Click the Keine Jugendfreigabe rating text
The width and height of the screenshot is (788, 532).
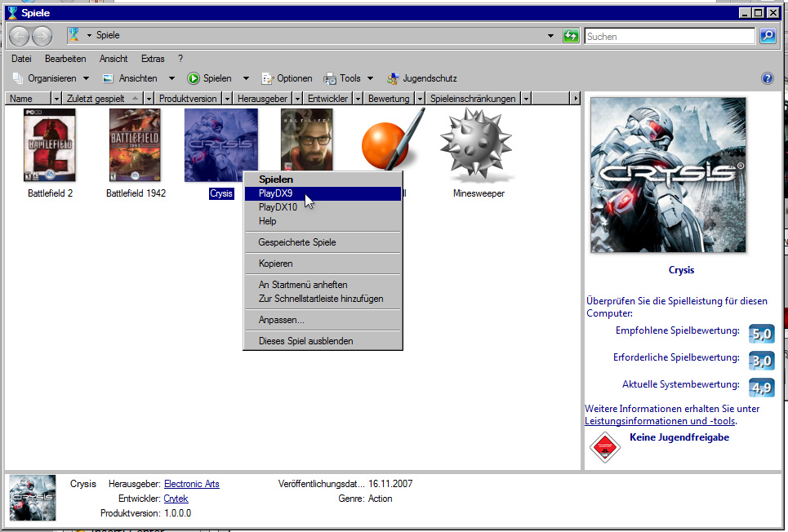click(x=679, y=437)
